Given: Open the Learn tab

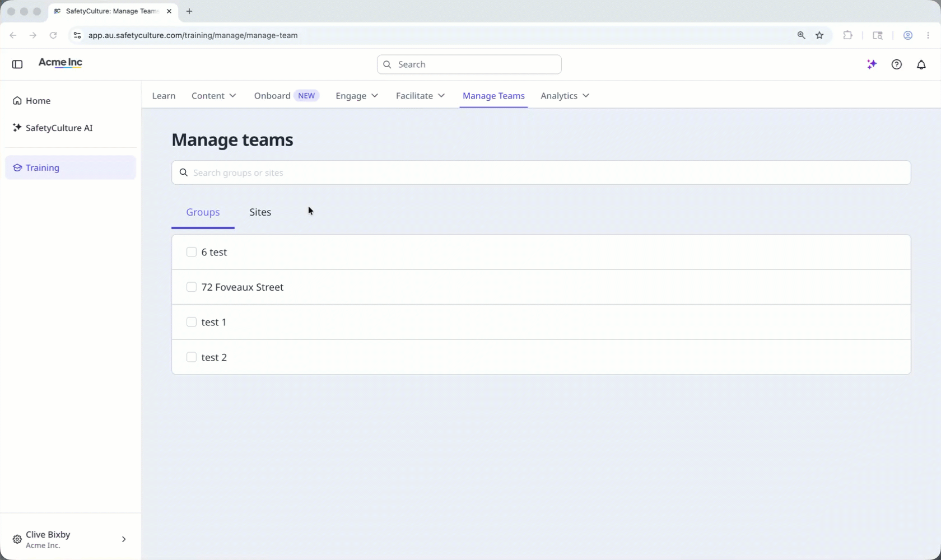Looking at the screenshot, I should click(164, 96).
